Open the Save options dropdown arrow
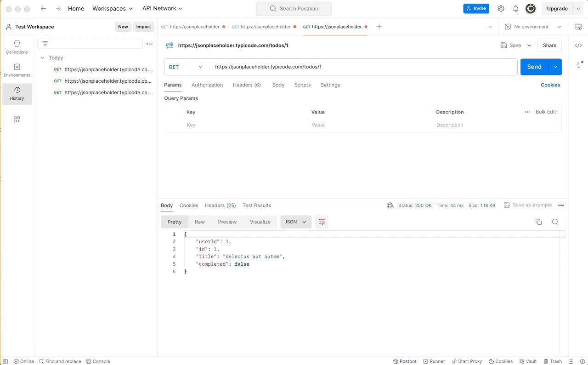The height and width of the screenshot is (365, 588). [529, 46]
